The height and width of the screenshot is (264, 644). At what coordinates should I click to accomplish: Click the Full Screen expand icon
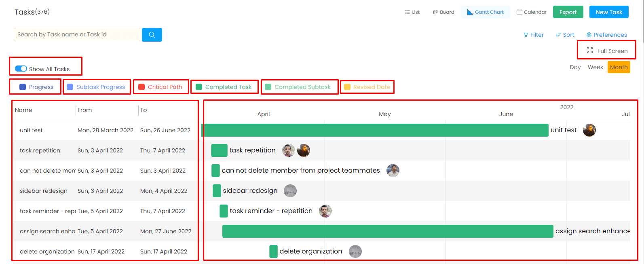click(x=590, y=51)
